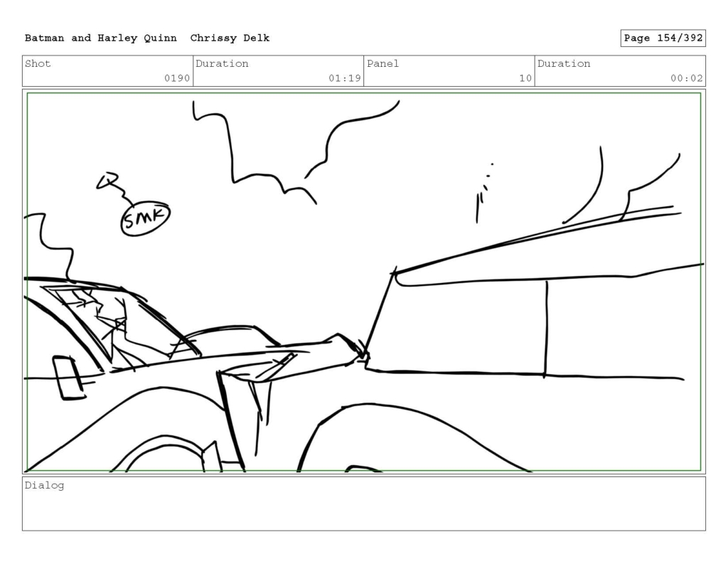Click the storyboard panel drawing of the cars

364,282
